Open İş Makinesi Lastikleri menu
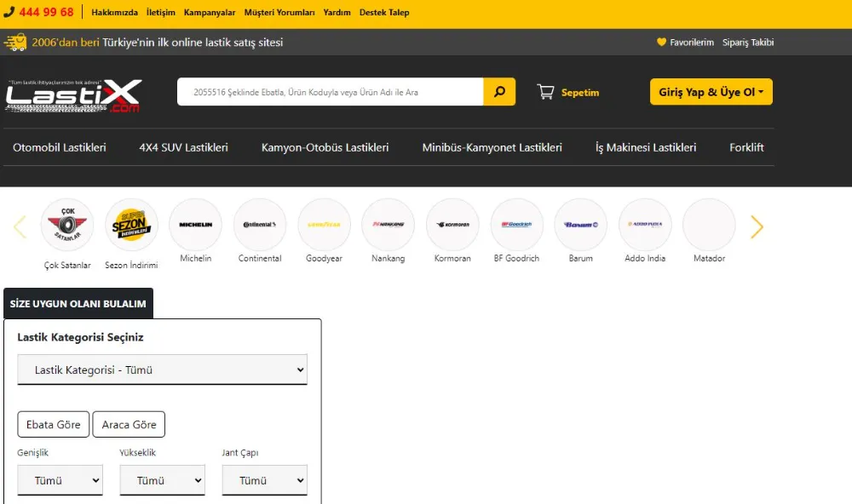Image resolution: width=852 pixels, height=504 pixels. click(x=646, y=147)
